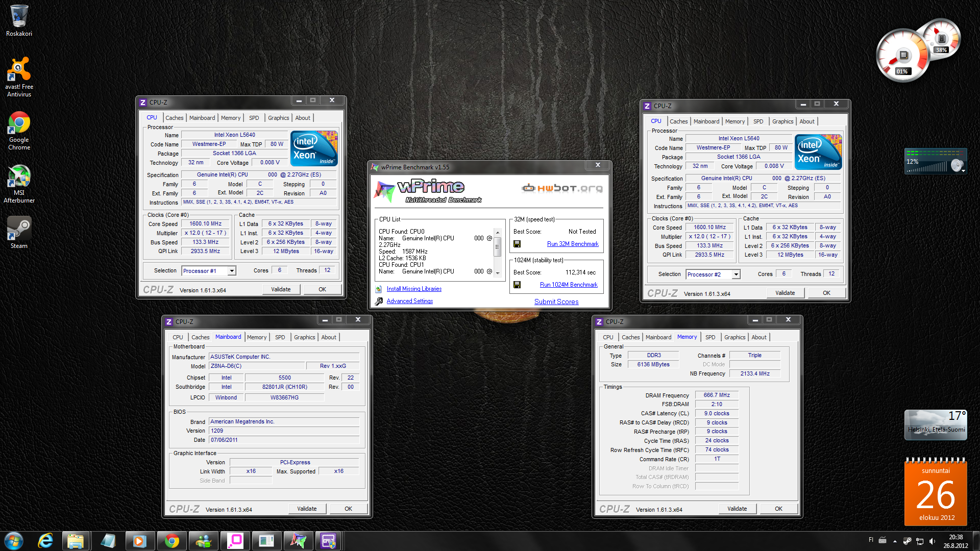
Task: Click Intel Xeon L5640 name in Processor #2 window
Action: coord(739,138)
